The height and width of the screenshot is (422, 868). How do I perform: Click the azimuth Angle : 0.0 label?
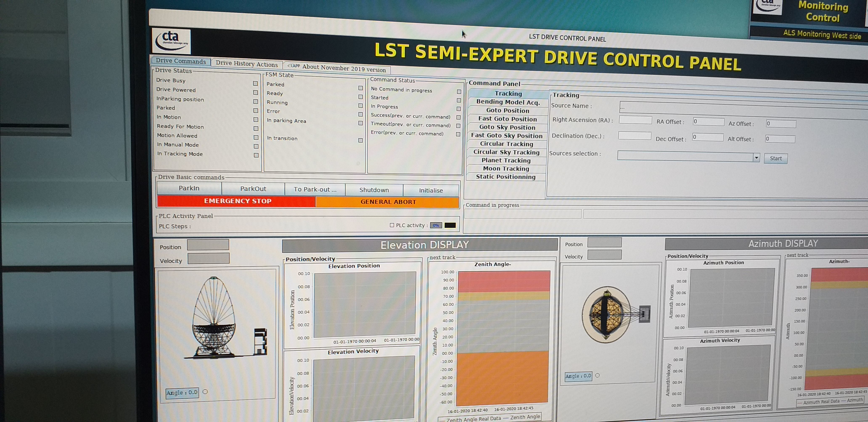click(578, 376)
